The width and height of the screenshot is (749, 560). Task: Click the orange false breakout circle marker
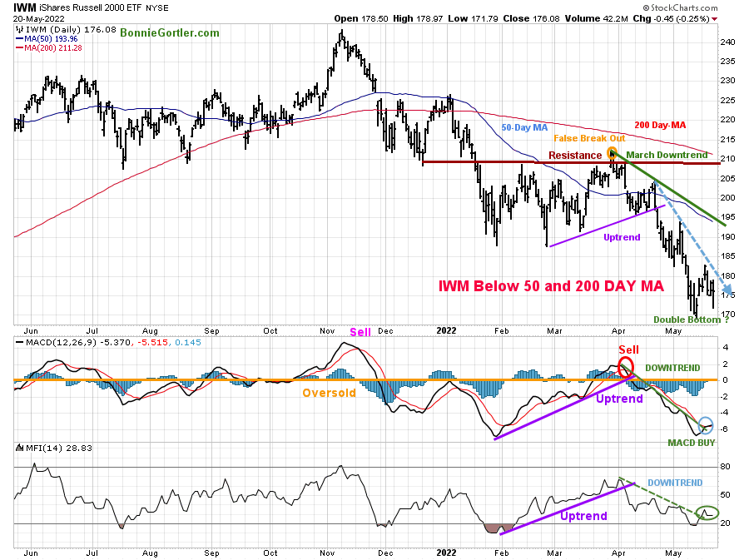click(x=612, y=153)
